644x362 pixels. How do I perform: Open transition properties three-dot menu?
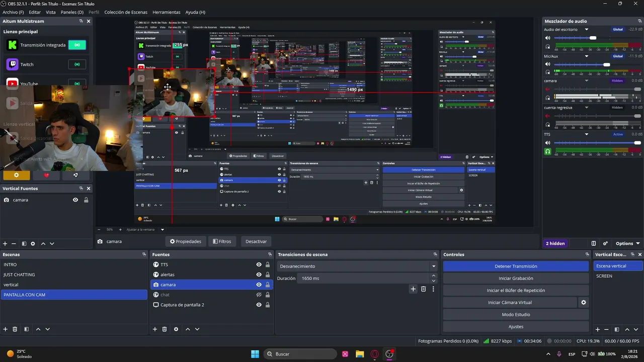[433, 289]
